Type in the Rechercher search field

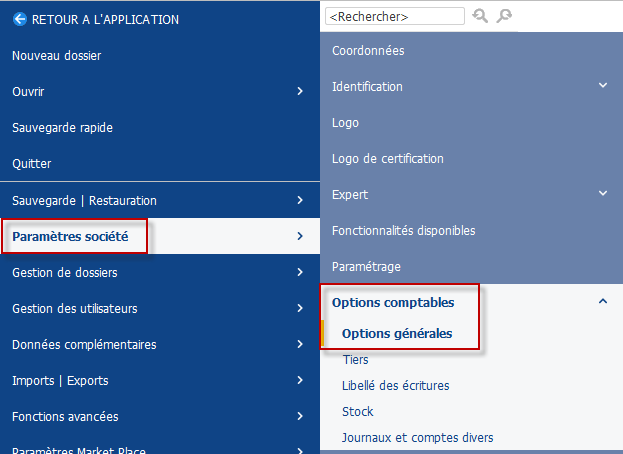[396, 16]
